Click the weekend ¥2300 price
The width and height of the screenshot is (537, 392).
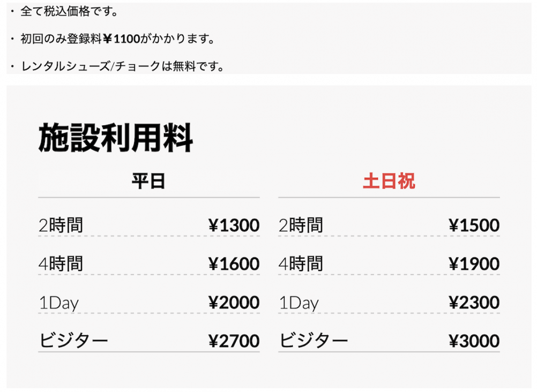click(x=474, y=303)
